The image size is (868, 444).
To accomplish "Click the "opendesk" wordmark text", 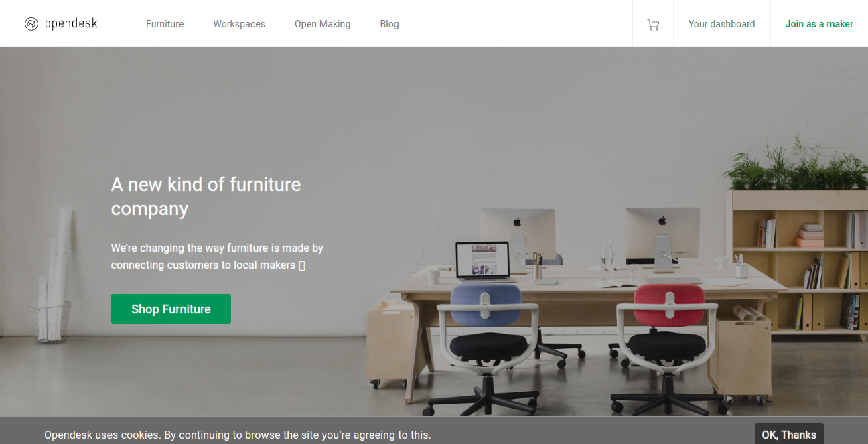I will (x=71, y=24).
